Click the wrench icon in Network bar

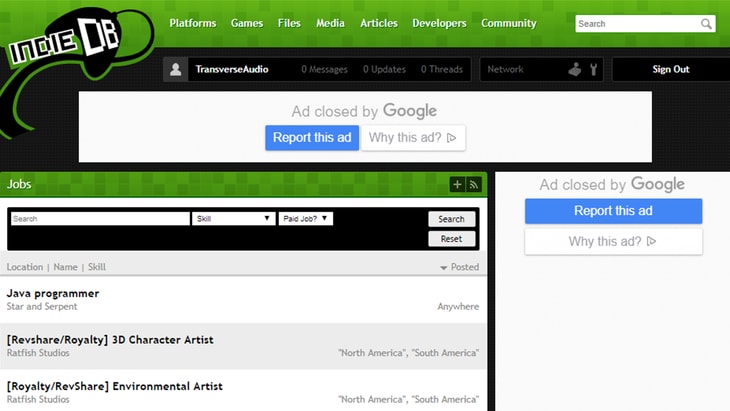593,69
